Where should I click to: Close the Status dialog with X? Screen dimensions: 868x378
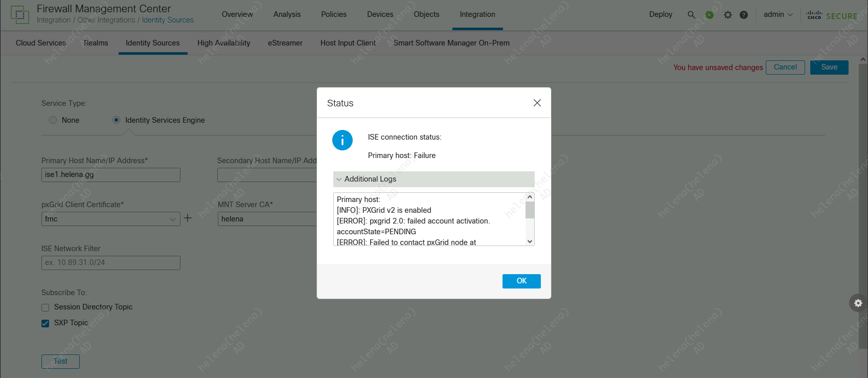click(x=537, y=103)
